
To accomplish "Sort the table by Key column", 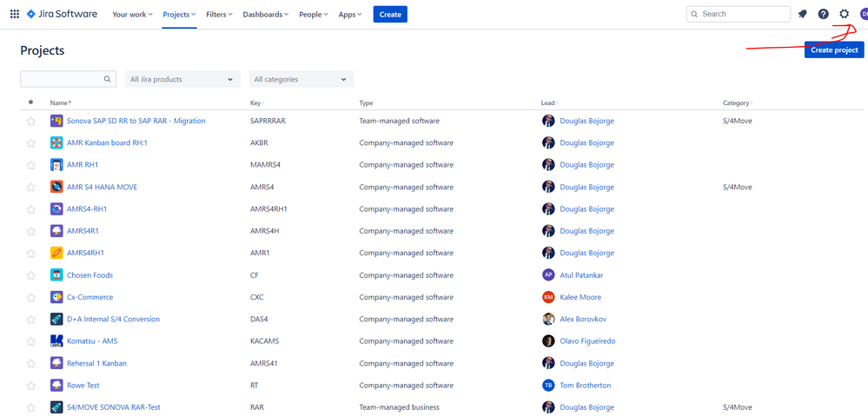I will 257,102.
